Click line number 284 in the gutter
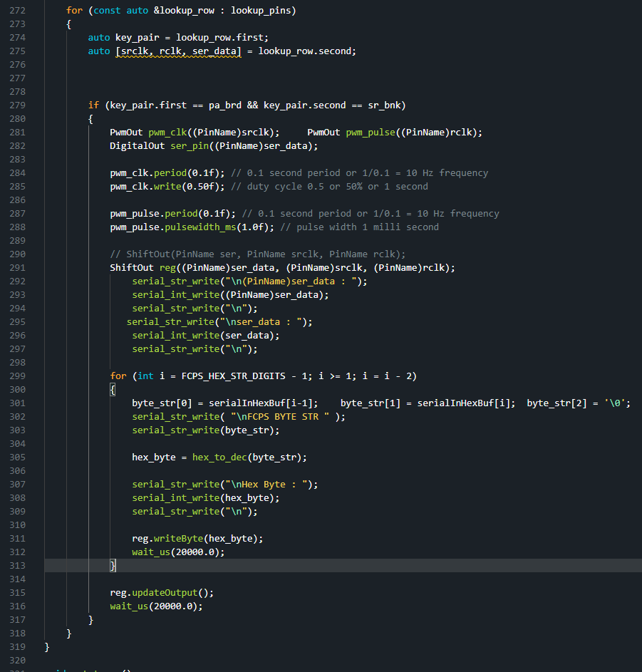The height and width of the screenshot is (672, 642). pos(18,172)
